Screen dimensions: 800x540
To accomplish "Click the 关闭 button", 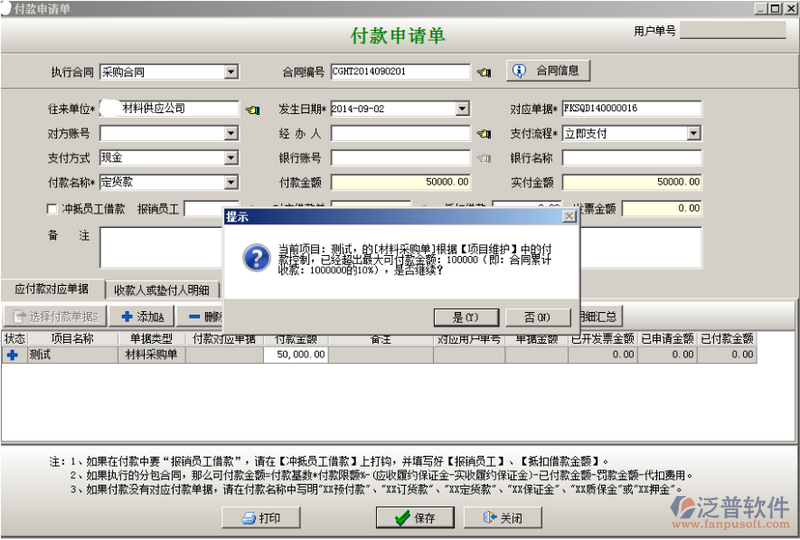I will (503, 518).
